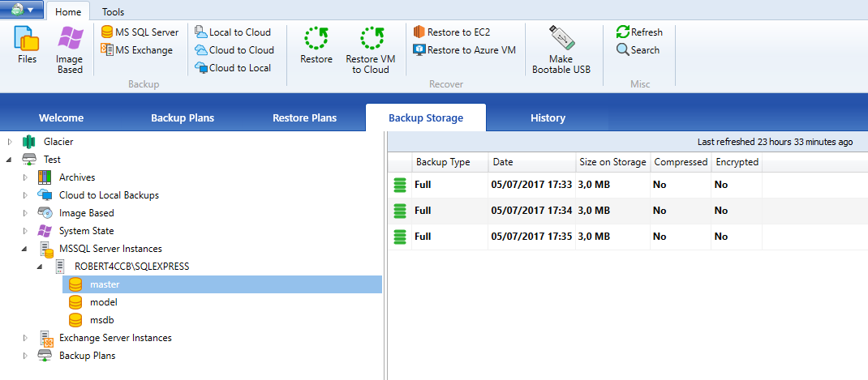Choose MS SQL Server backup
868x380 pixels.
140,32
